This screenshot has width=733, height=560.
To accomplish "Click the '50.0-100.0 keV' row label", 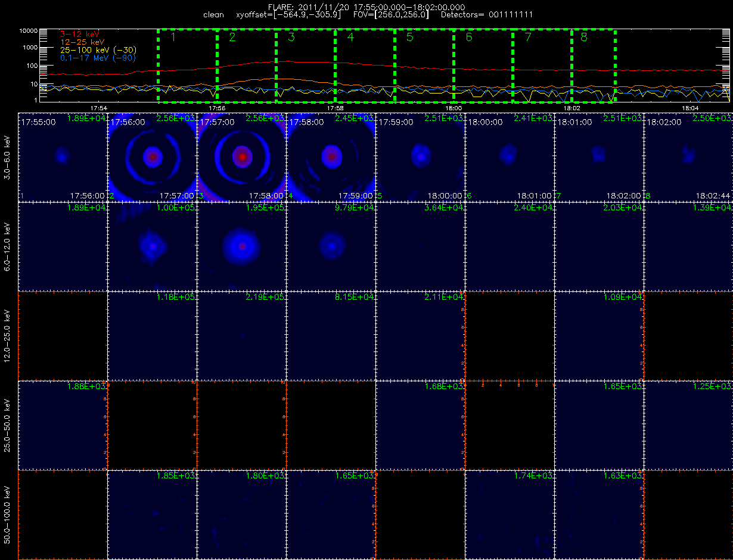I will coord(7,514).
